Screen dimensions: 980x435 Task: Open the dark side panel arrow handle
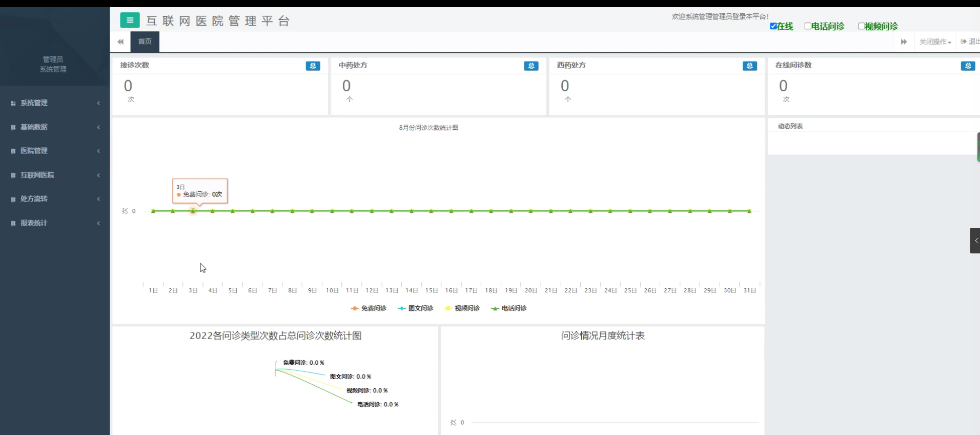tap(975, 241)
